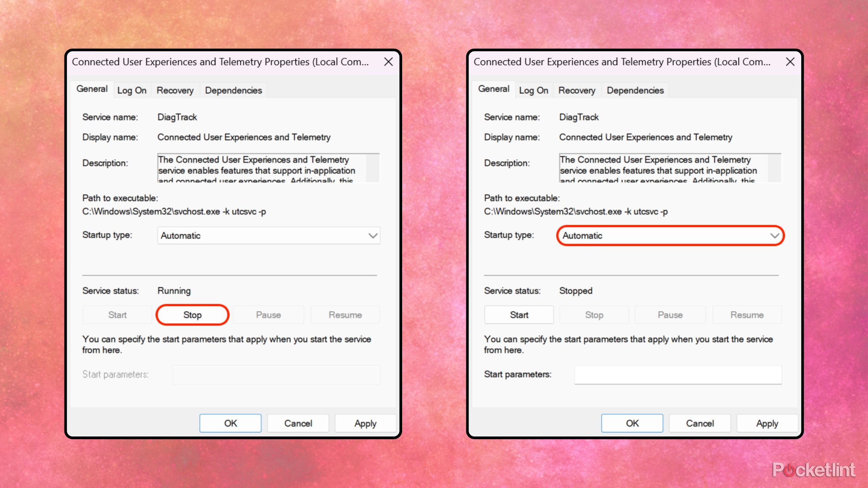868x488 pixels.
Task: Click Stop button in left dialog
Action: pyautogui.click(x=192, y=315)
